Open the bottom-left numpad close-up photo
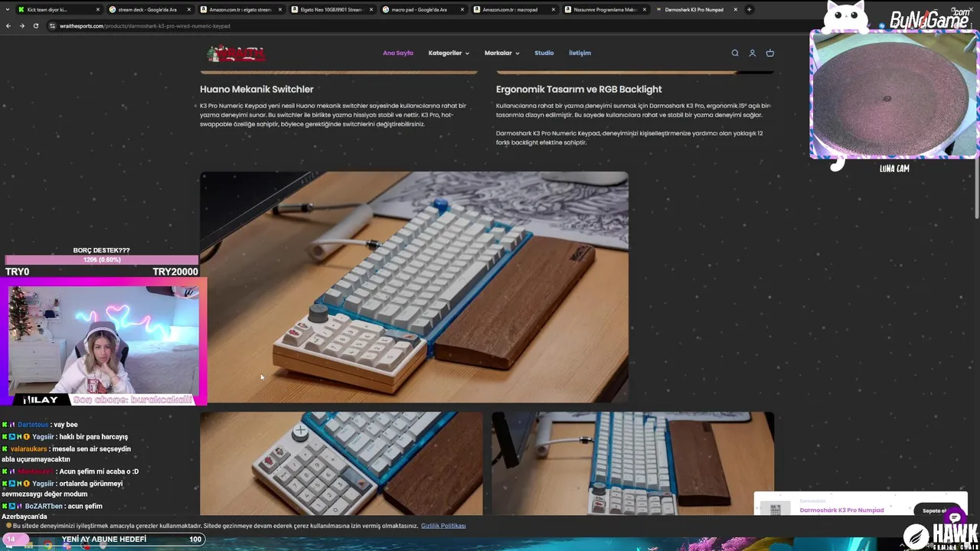 [x=341, y=464]
